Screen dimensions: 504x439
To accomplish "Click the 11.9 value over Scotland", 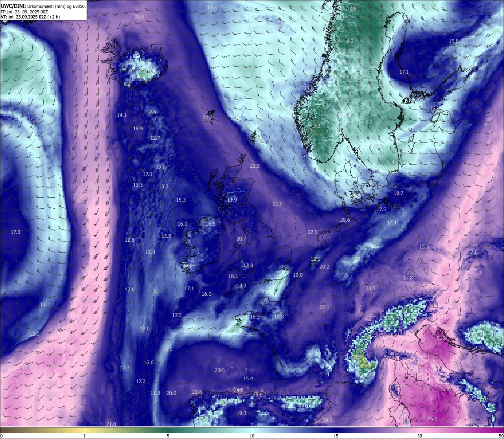I will point(232,200).
